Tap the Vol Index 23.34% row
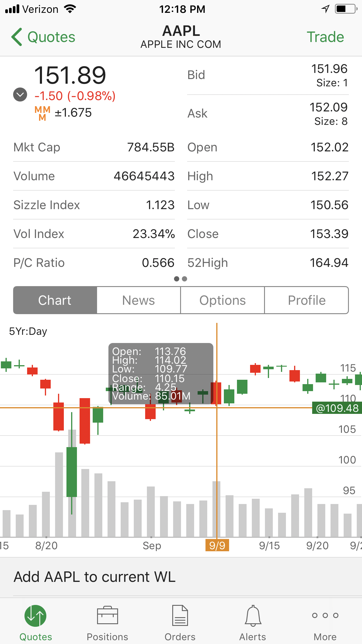This screenshot has width=362, height=644. pyautogui.click(x=94, y=234)
